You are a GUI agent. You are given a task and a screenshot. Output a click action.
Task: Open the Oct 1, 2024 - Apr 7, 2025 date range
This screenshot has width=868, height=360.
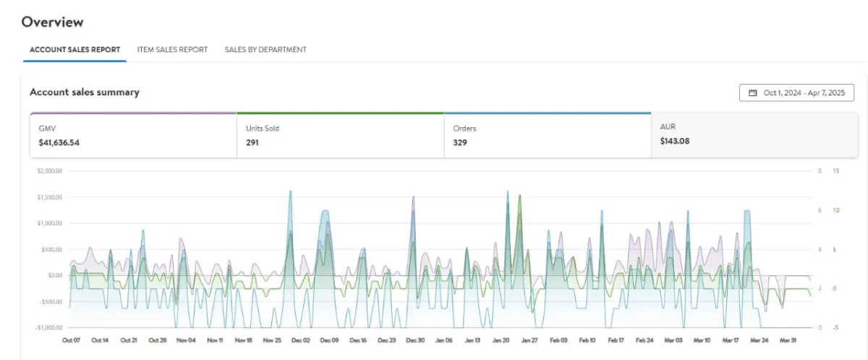click(x=796, y=93)
